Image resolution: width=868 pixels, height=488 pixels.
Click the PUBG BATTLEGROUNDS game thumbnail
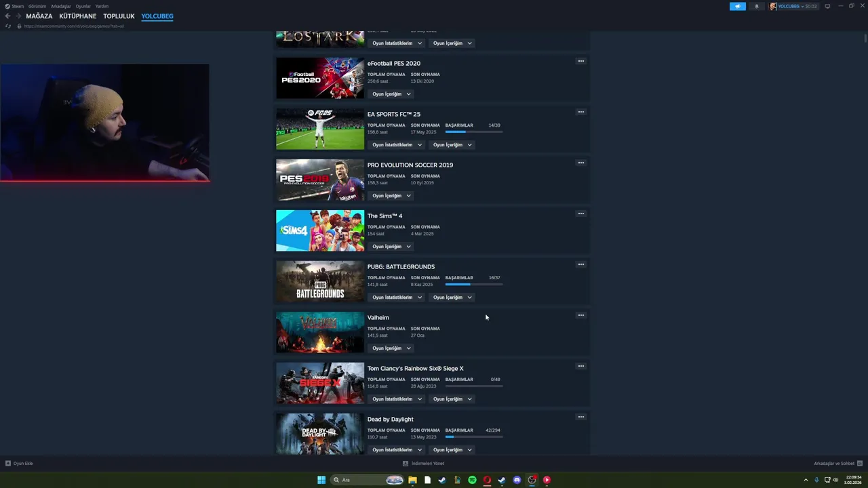[320, 281]
